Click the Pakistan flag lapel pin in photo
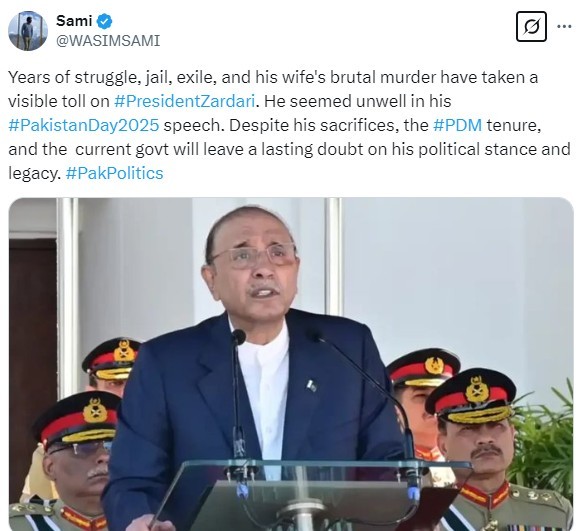Viewport: 583px width, 531px height. pos(312,386)
